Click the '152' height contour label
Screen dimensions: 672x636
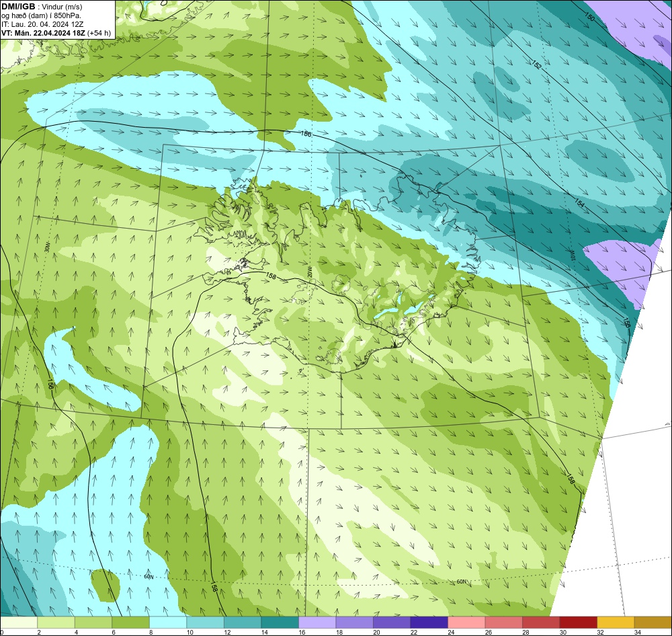536,65
